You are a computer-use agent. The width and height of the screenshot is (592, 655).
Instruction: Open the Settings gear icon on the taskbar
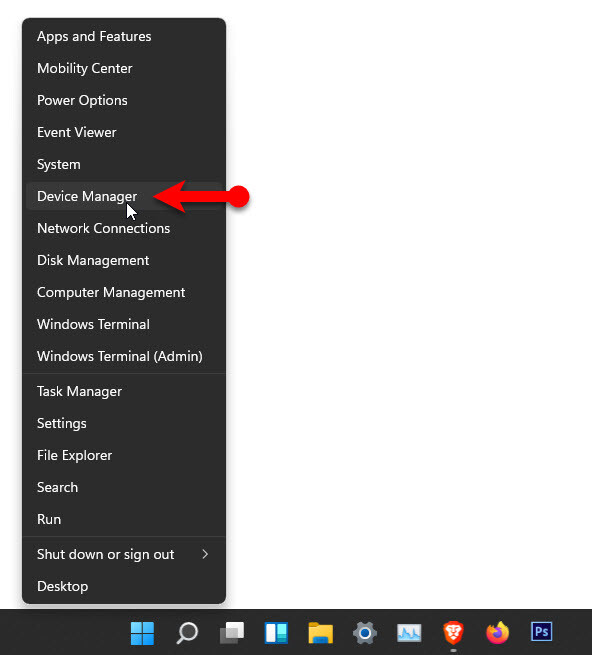click(365, 633)
